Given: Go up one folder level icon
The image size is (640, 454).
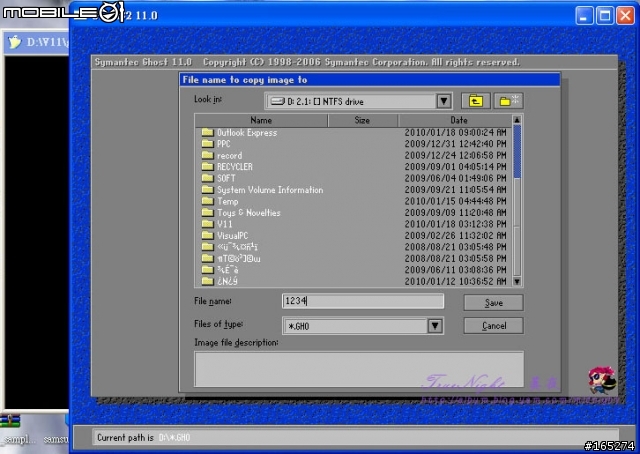Looking at the screenshot, I should [x=476, y=101].
